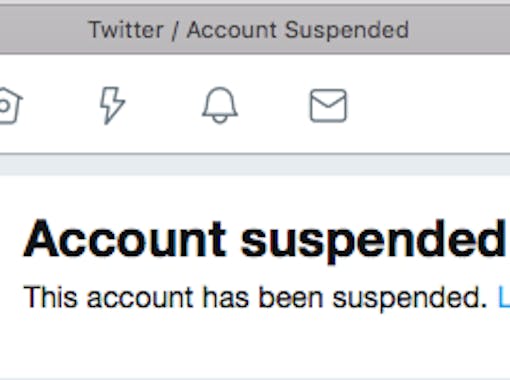Open Messages via the envelope icon

[x=328, y=105]
